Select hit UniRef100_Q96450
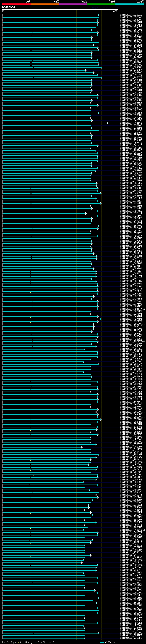This screenshot has width=146, height=644. tap(131, 133)
